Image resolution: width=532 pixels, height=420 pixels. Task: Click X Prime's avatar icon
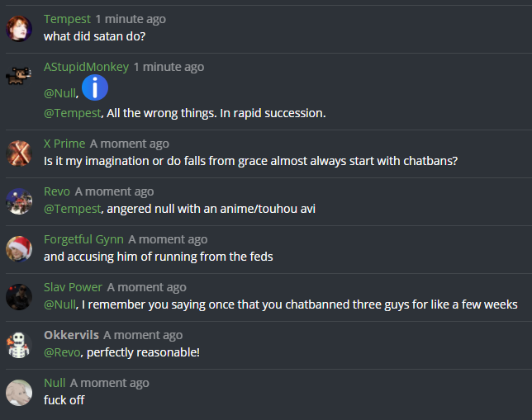[19, 153]
